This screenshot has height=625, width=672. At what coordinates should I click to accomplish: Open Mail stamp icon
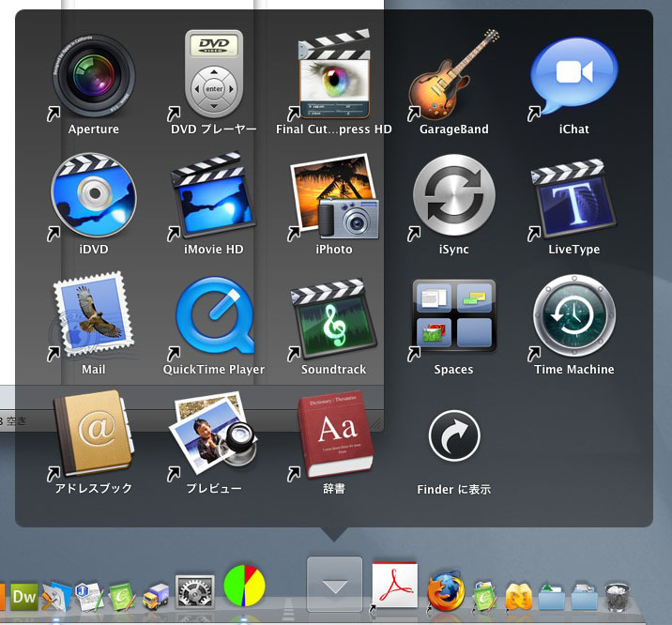[94, 314]
